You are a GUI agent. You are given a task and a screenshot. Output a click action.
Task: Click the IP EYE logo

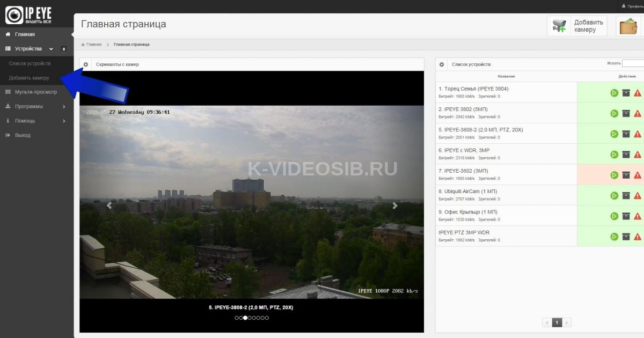coord(28,14)
